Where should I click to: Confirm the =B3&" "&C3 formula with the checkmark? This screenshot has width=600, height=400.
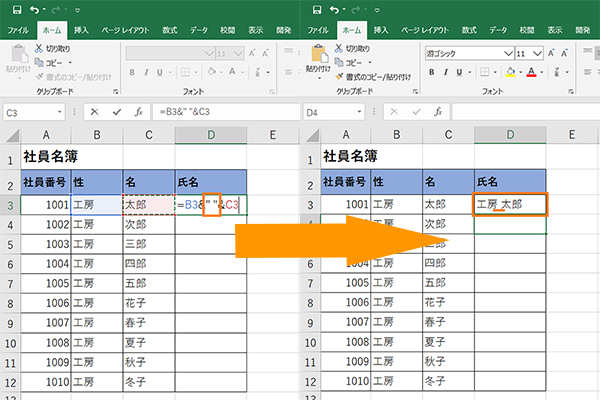[x=115, y=112]
